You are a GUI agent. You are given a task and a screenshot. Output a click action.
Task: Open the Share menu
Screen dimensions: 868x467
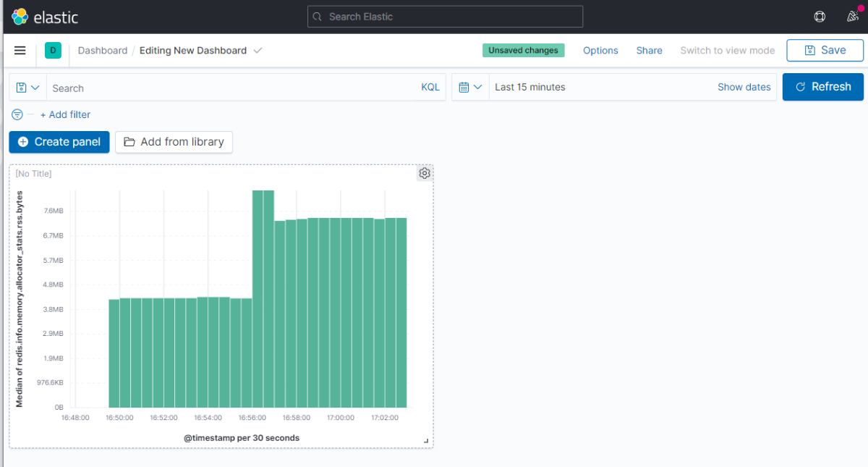tap(650, 51)
